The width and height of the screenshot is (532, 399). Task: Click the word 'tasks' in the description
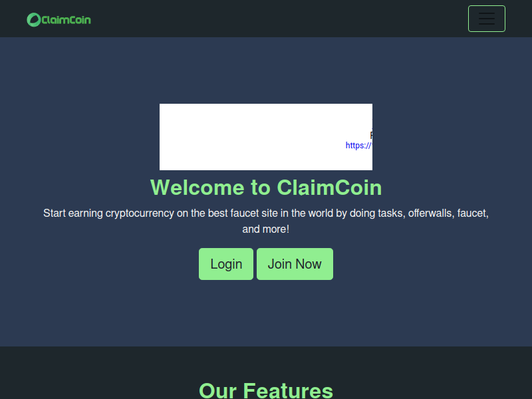click(x=392, y=213)
